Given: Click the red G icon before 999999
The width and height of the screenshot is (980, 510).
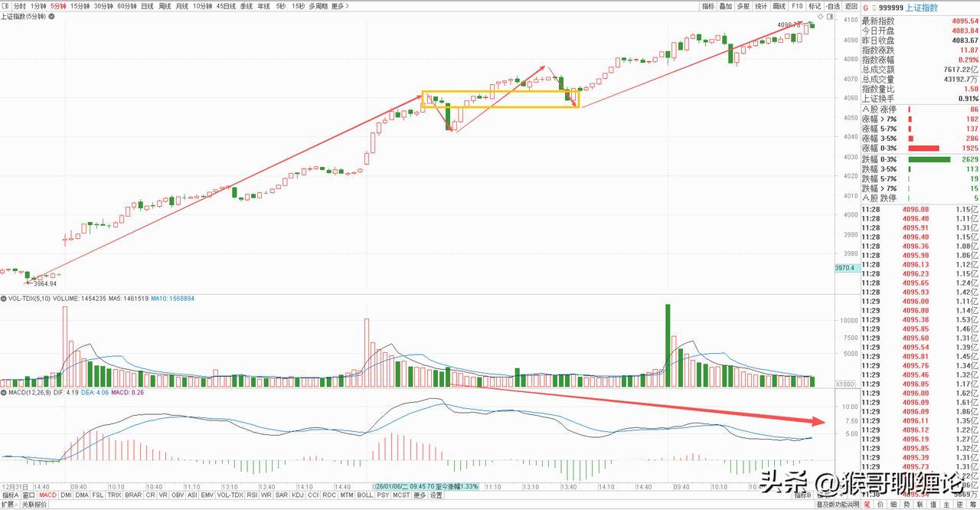Looking at the screenshot, I should click(x=865, y=8).
